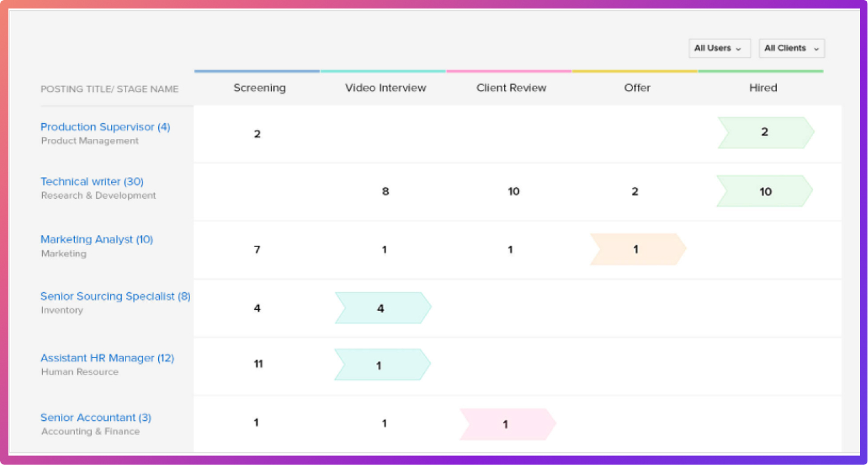Select Video Interview badge for Senior Sourcing Specialist
The height and width of the screenshot is (465, 868).
click(383, 308)
